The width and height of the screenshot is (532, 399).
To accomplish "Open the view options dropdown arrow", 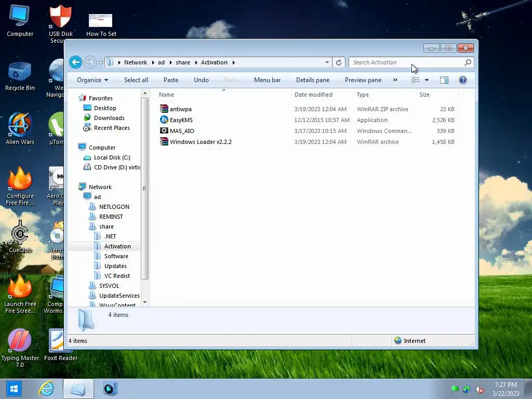I will pyautogui.click(x=427, y=80).
